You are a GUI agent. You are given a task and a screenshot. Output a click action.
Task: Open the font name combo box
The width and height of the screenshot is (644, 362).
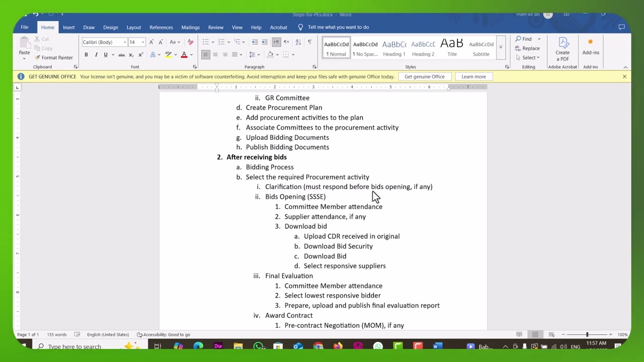pyautogui.click(x=104, y=42)
